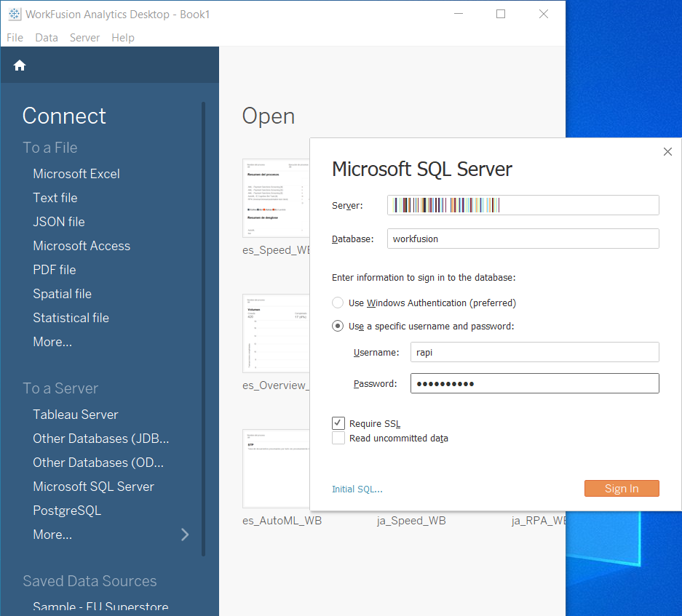This screenshot has width=682, height=616.
Task: Close the WorkFusion Analytics Desktop window
Action: (x=543, y=14)
